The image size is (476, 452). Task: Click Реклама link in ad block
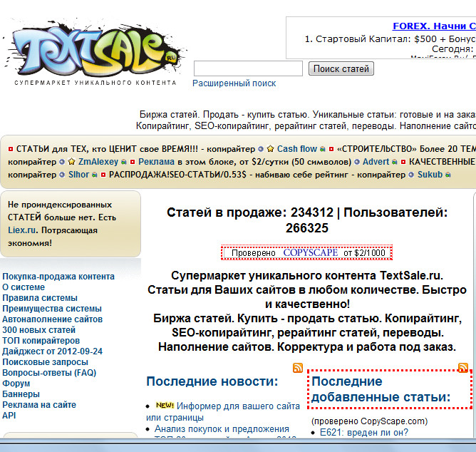[156, 162]
